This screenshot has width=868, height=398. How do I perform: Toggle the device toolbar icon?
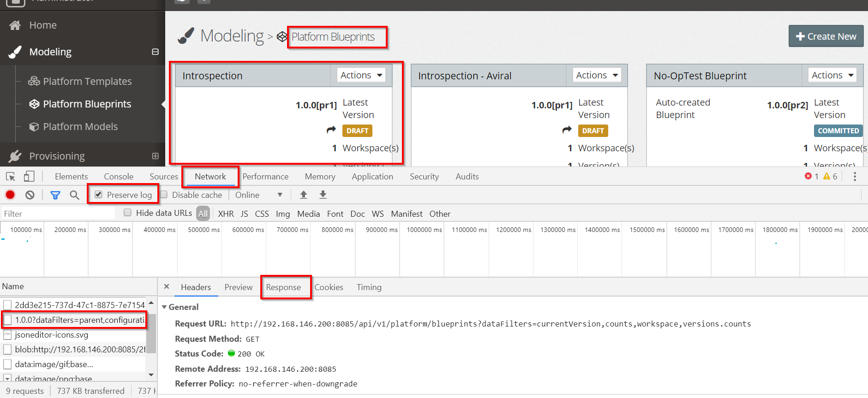pyautogui.click(x=29, y=177)
